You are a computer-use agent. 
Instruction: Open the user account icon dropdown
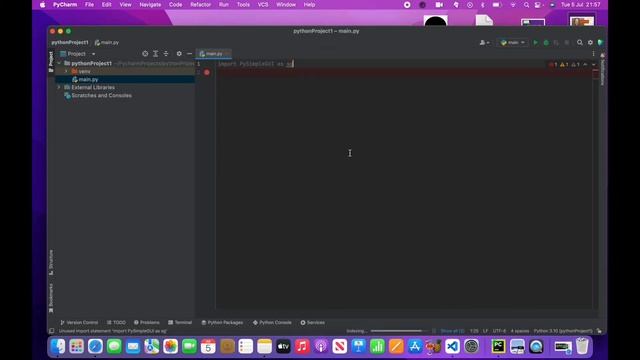(x=484, y=42)
